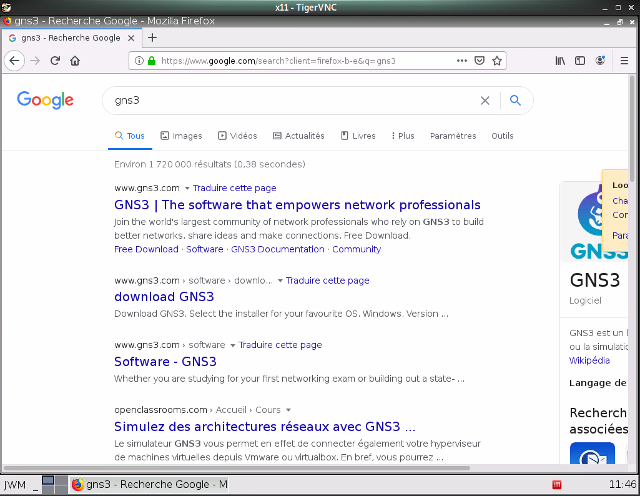Click the Google logo

(x=45, y=100)
